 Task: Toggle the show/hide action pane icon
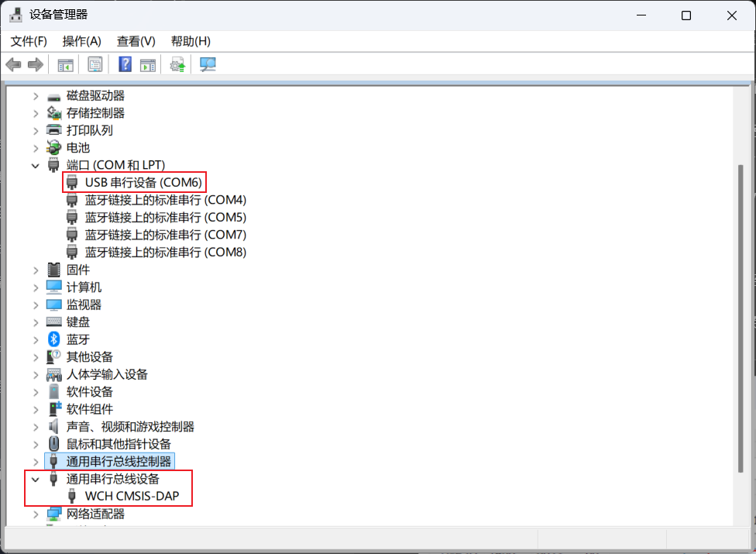[x=147, y=64]
